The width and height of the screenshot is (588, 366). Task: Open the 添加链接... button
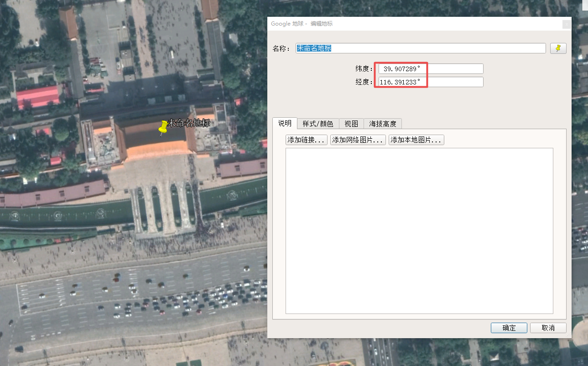click(306, 140)
